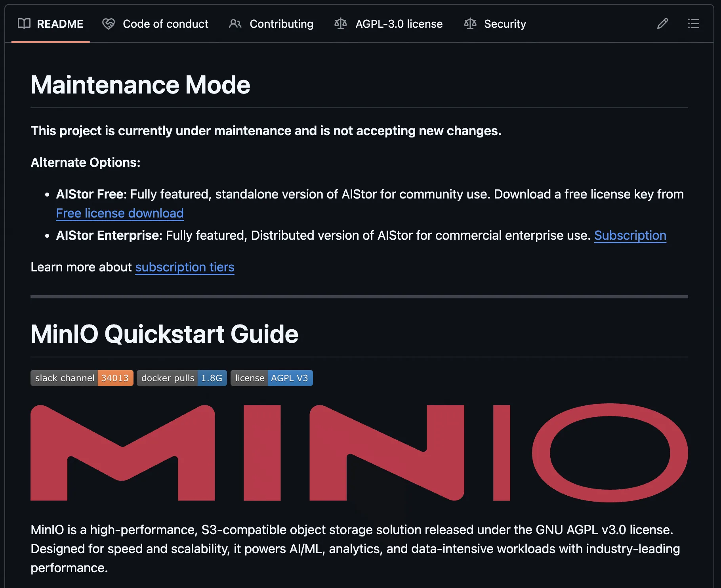This screenshot has width=721, height=588.
Task: Open the AGPL-3.0 license tab
Action: click(399, 24)
